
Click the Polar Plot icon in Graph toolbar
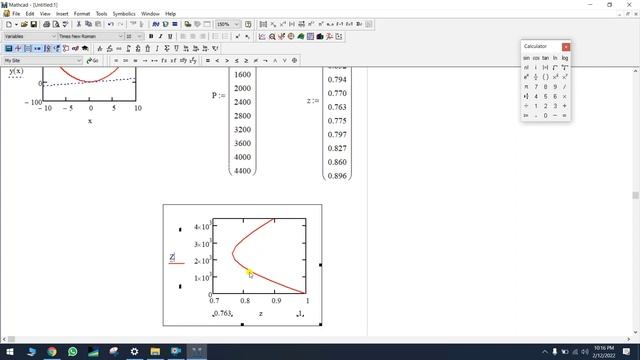pyautogui.click(x=291, y=37)
